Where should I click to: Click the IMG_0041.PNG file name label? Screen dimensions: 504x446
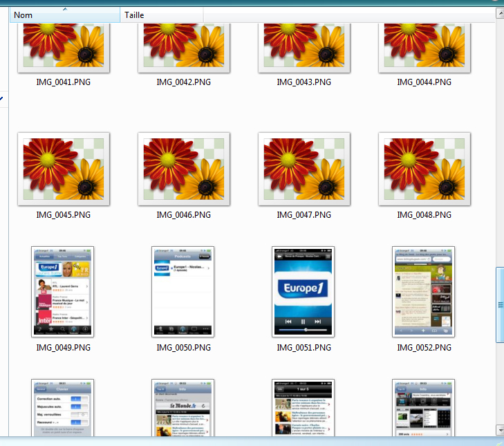click(x=64, y=82)
